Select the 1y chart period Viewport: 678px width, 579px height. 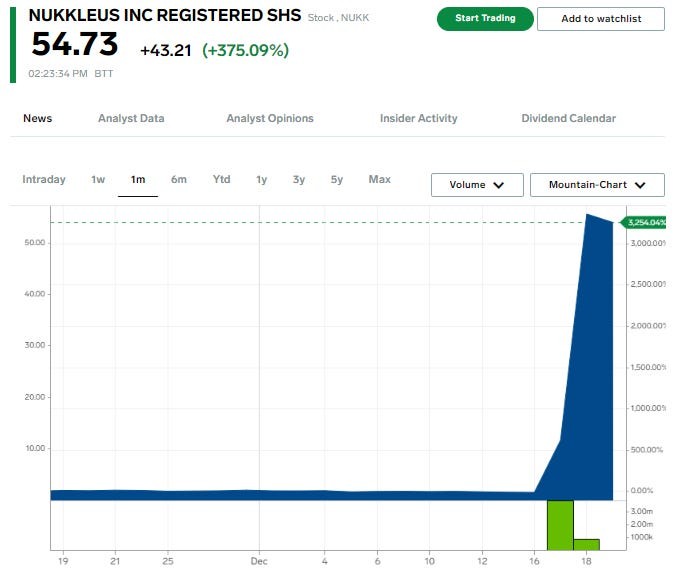pos(261,180)
